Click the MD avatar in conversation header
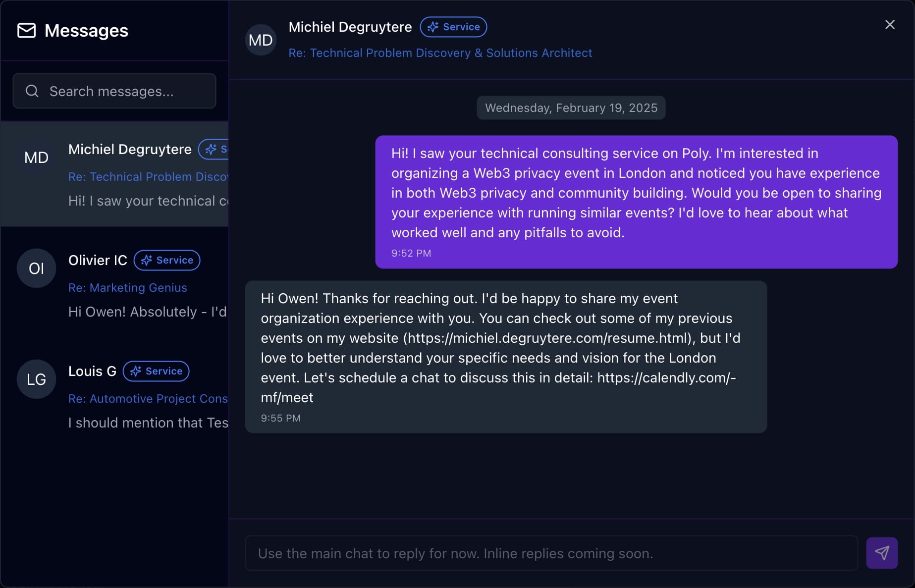Screen dimensions: 915x588 [x=261, y=40]
